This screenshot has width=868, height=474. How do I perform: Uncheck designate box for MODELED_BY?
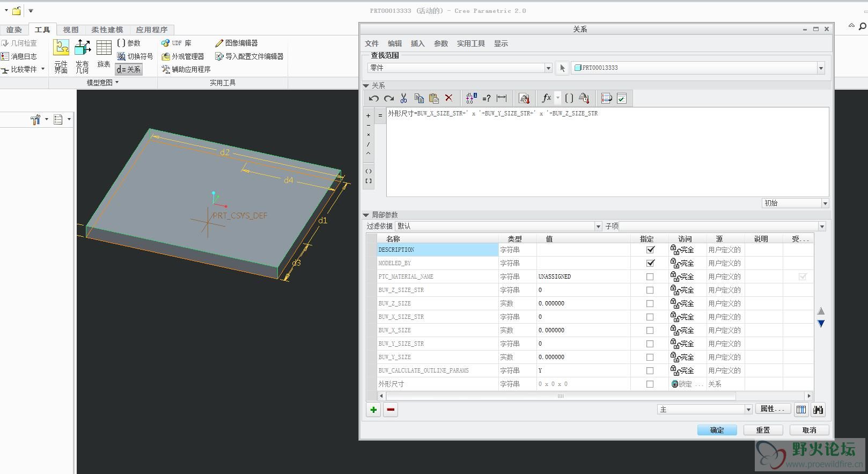point(650,263)
